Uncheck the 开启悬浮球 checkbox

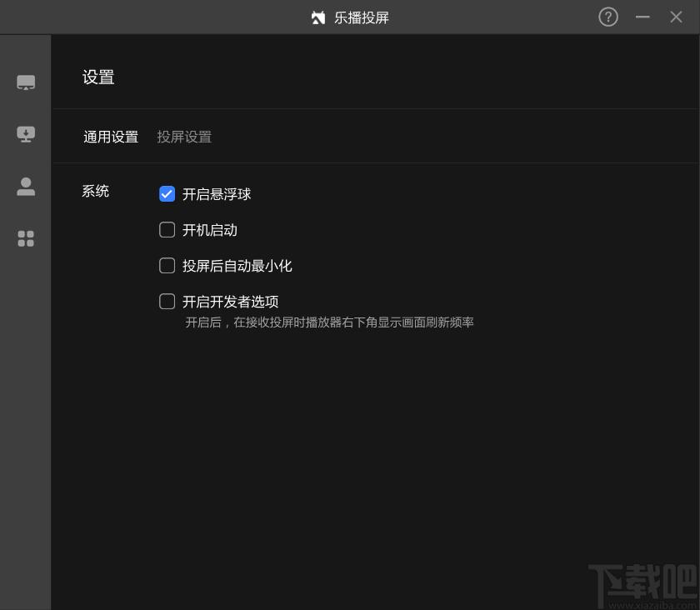(x=167, y=194)
